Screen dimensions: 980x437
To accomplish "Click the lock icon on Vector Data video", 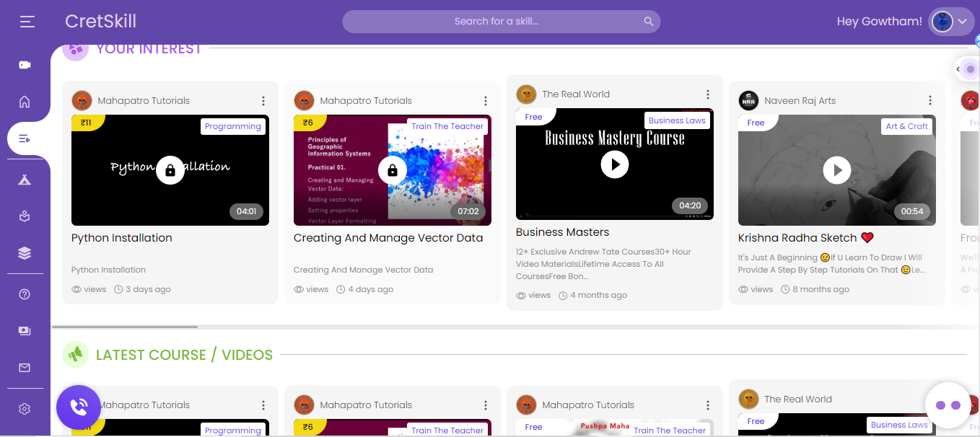I will point(393,170).
